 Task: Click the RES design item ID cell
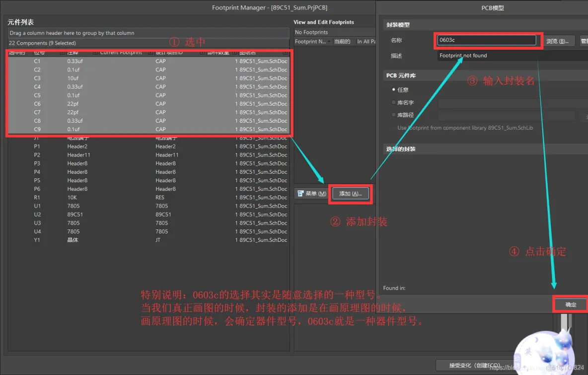point(160,197)
